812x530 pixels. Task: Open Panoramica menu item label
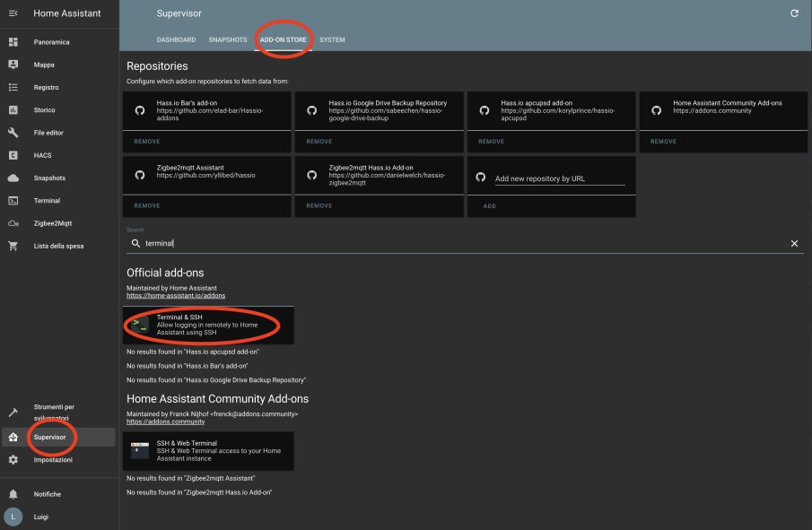(x=51, y=42)
